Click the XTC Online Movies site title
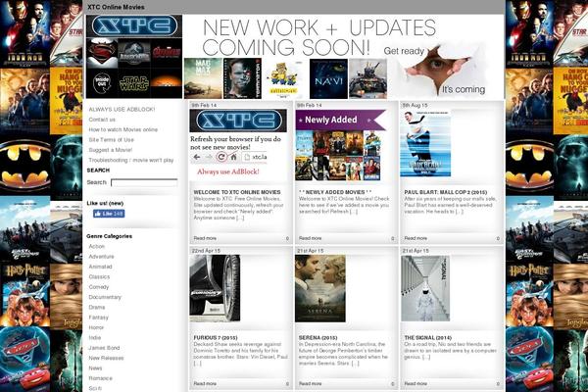 [116, 7]
